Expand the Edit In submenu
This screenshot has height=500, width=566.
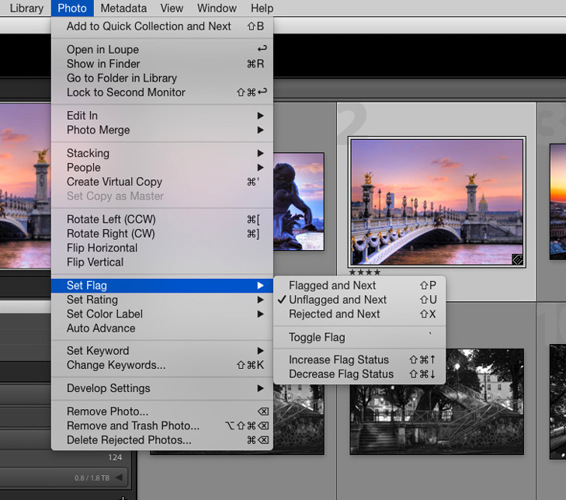pos(162,116)
